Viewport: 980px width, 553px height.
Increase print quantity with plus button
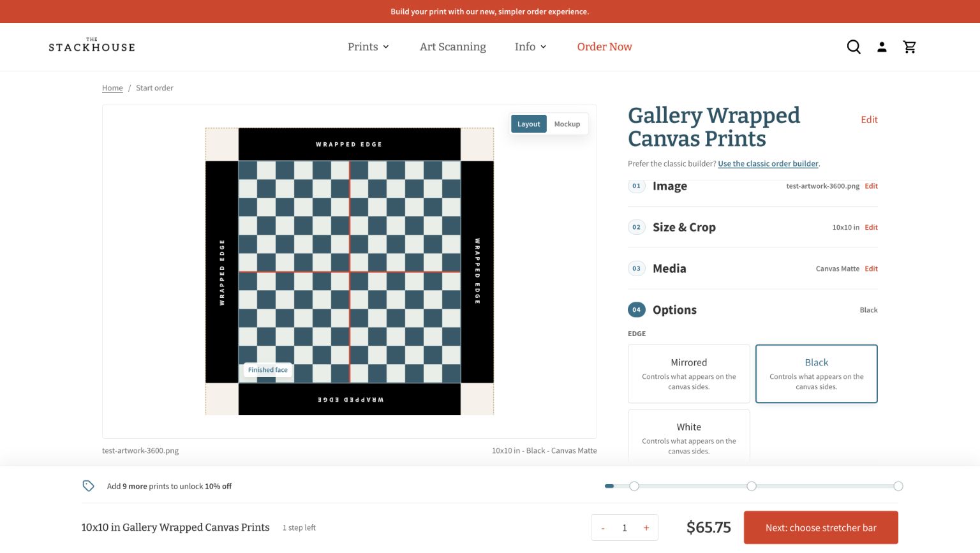pos(646,527)
